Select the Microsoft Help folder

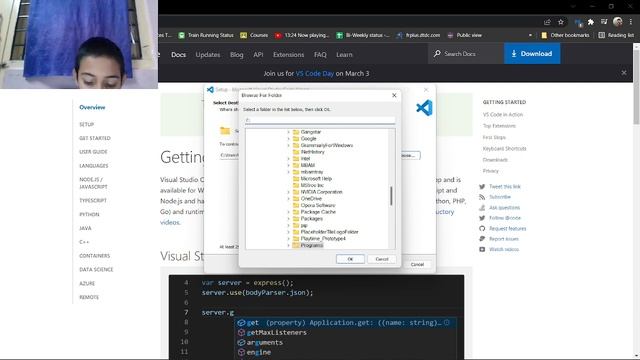coord(316,179)
